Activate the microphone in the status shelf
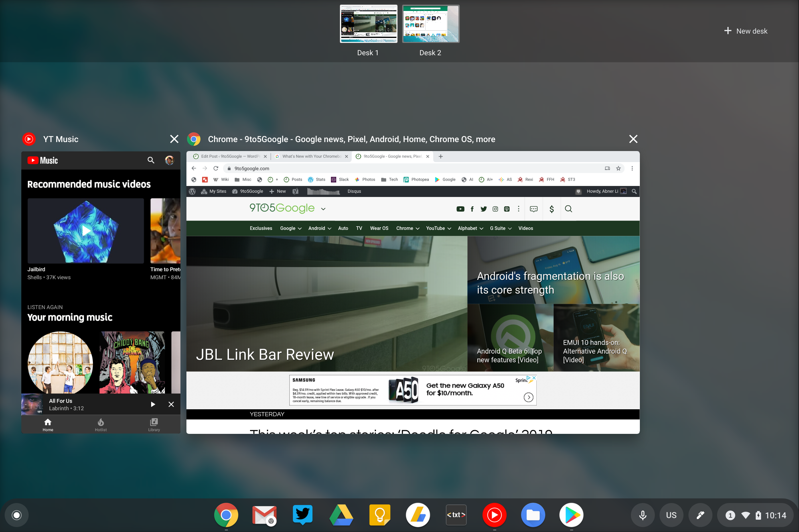 coord(643,515)
